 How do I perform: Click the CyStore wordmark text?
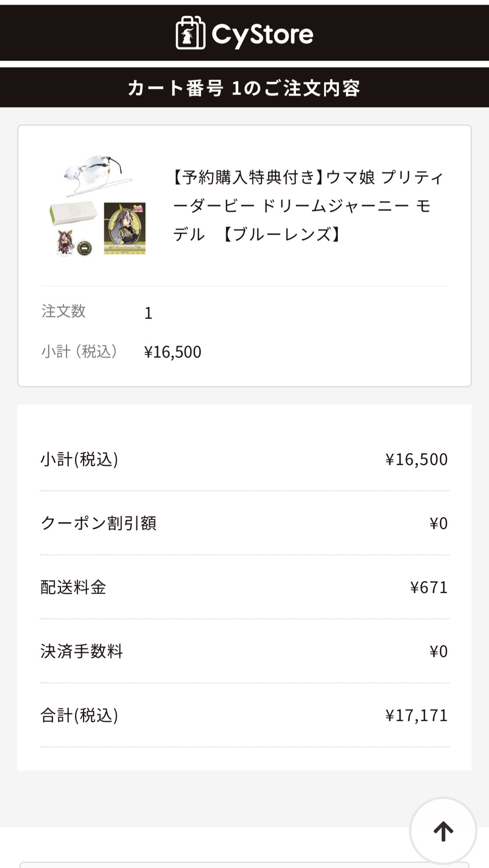point(262,35)
